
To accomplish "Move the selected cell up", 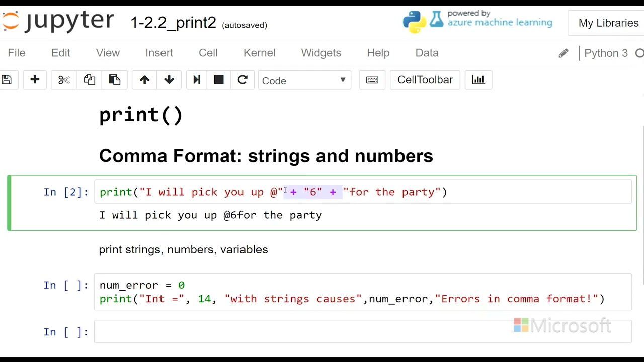I will click(x=144, y=80).
